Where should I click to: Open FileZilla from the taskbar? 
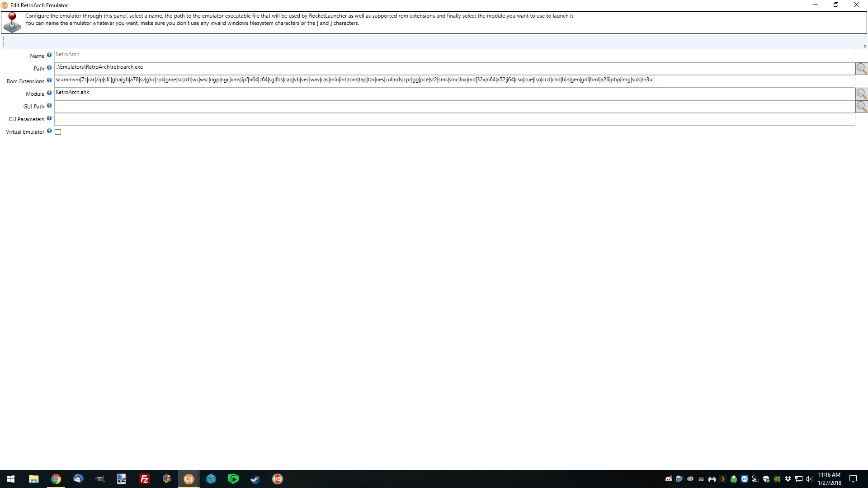145,479
